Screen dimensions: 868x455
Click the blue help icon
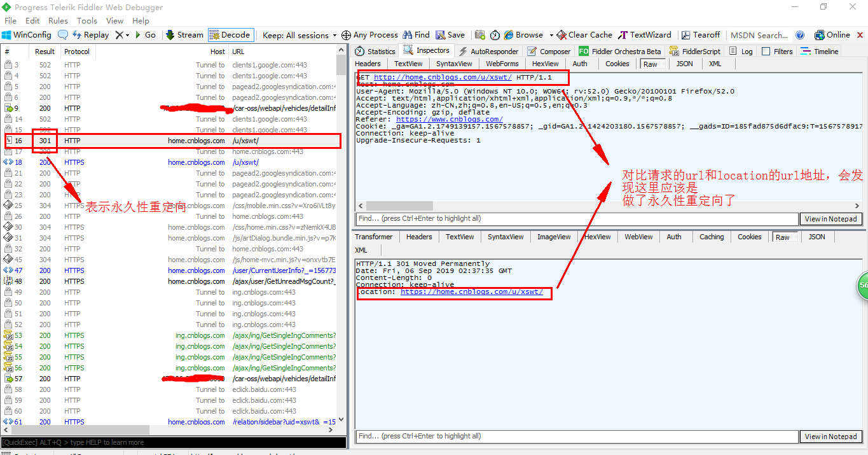pos(800,35)
